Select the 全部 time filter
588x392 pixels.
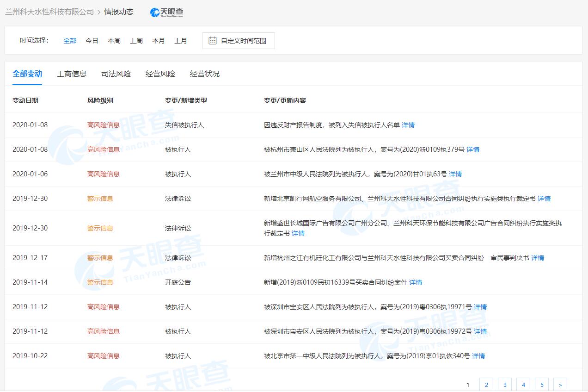coord(70,41)
